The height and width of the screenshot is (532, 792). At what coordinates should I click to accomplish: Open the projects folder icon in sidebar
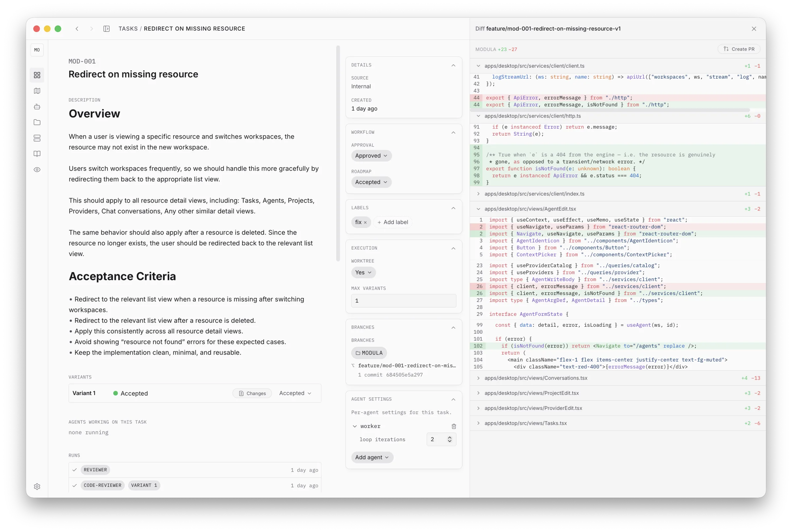[37, 122]
